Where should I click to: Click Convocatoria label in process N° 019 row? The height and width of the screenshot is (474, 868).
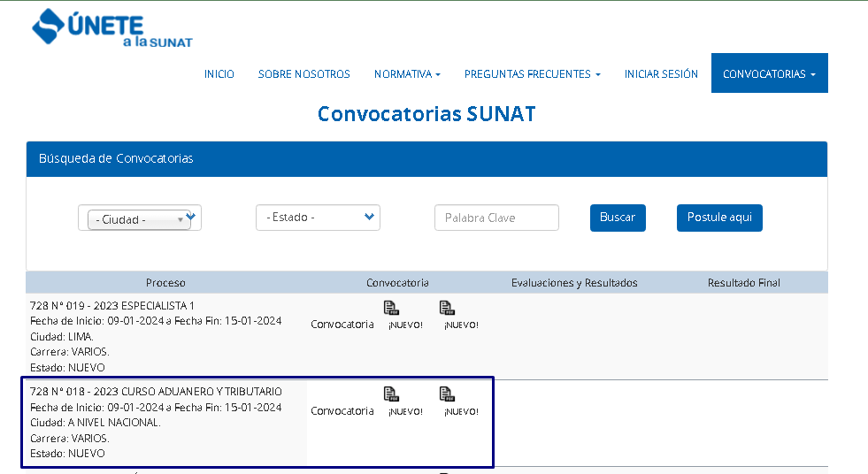tap(342, 325)
